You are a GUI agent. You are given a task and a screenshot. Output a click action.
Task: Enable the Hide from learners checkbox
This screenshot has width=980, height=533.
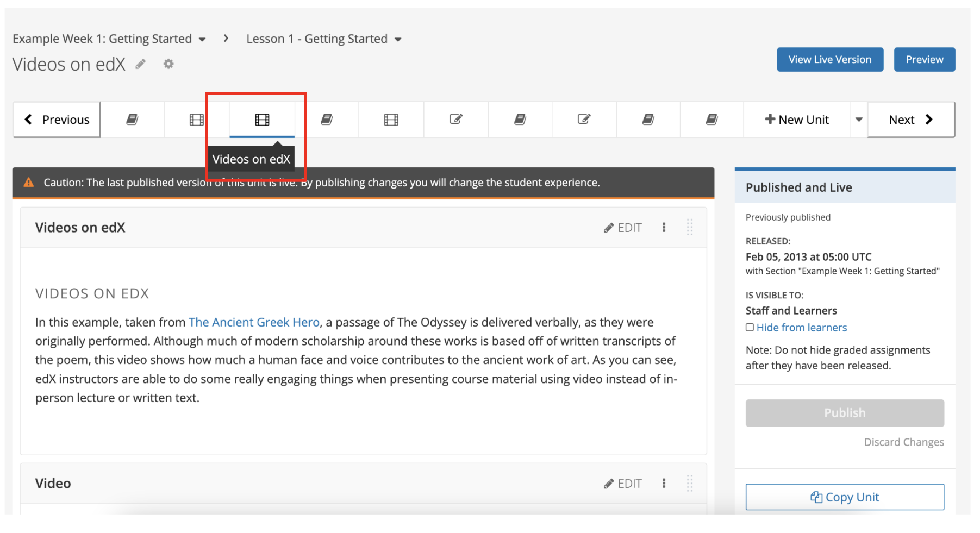click(750, 327)
